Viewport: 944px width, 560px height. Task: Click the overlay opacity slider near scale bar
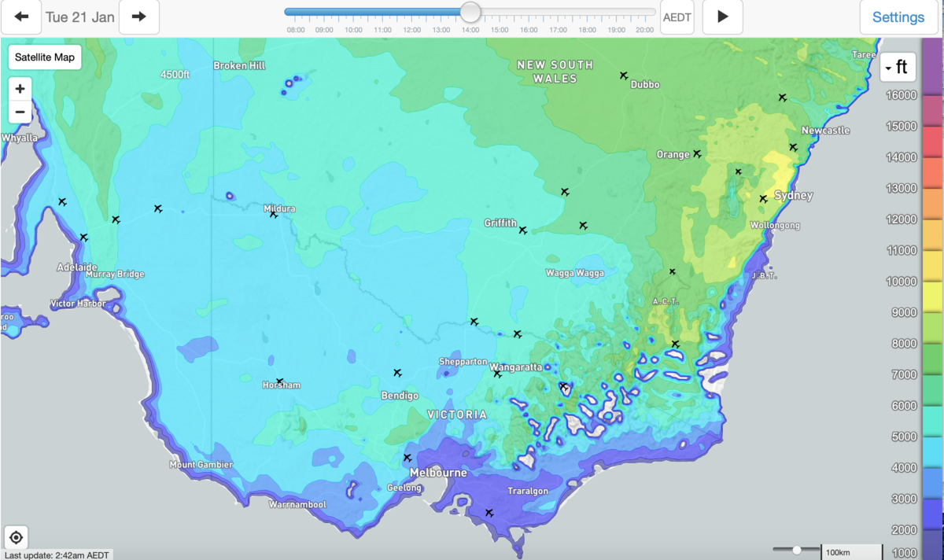(x=797, y=550)
